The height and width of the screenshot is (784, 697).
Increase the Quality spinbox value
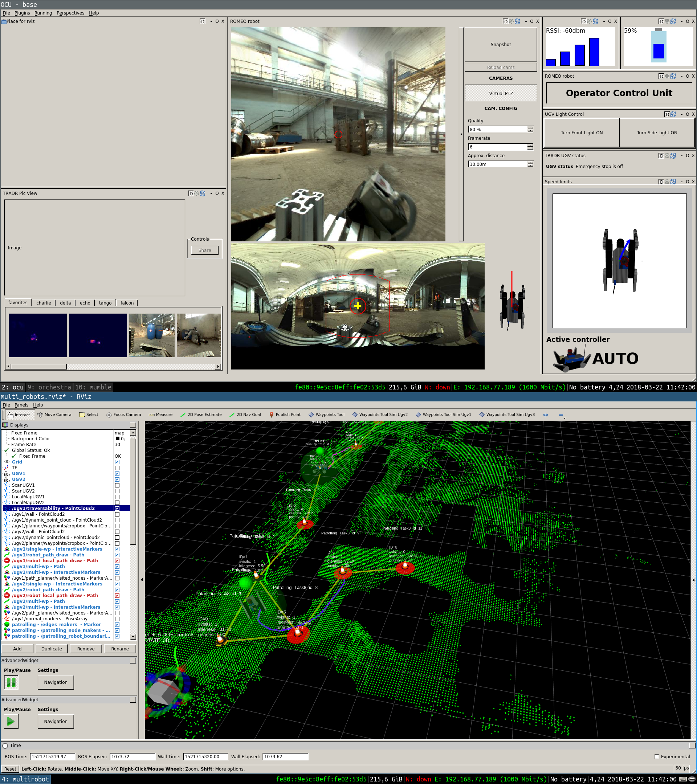tap(530, 128)
